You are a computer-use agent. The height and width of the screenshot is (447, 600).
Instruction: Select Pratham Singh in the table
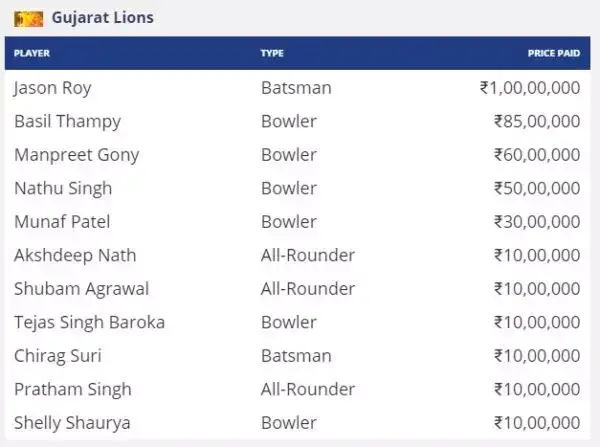click(x=73, y=390)
